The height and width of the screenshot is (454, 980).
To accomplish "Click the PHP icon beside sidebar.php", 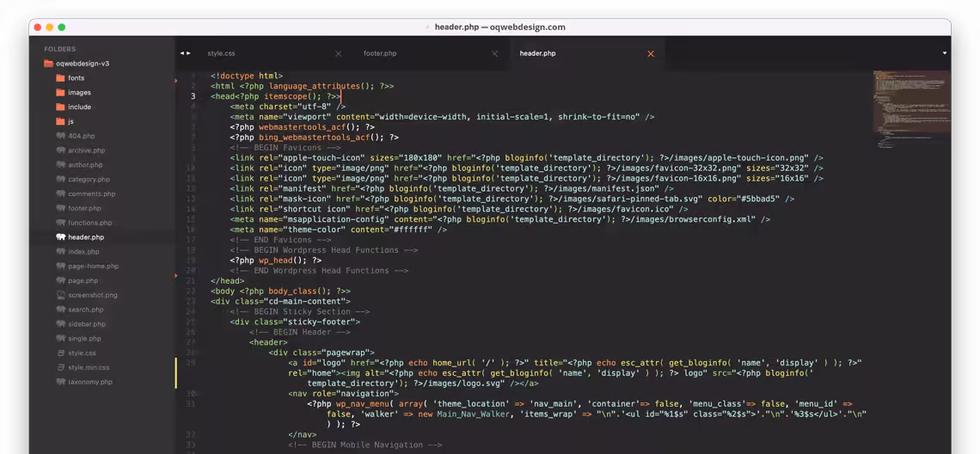I will [61, 324].
